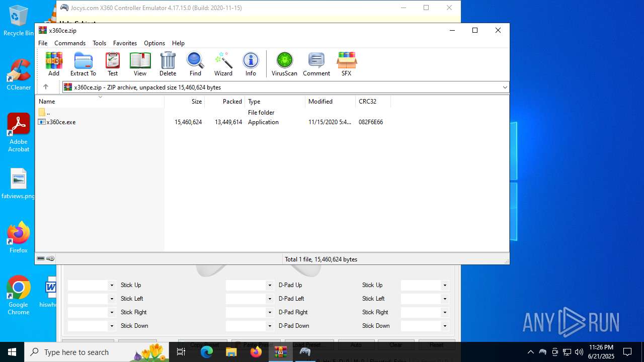Screen dimensions: 644x362
Task: Open D-Pad Up dropdown in X360CE
Action: 270,286
